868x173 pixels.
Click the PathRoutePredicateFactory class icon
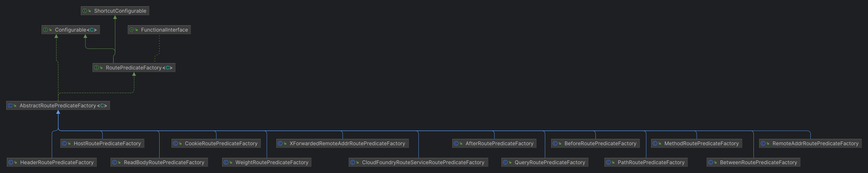pos(608,162)
